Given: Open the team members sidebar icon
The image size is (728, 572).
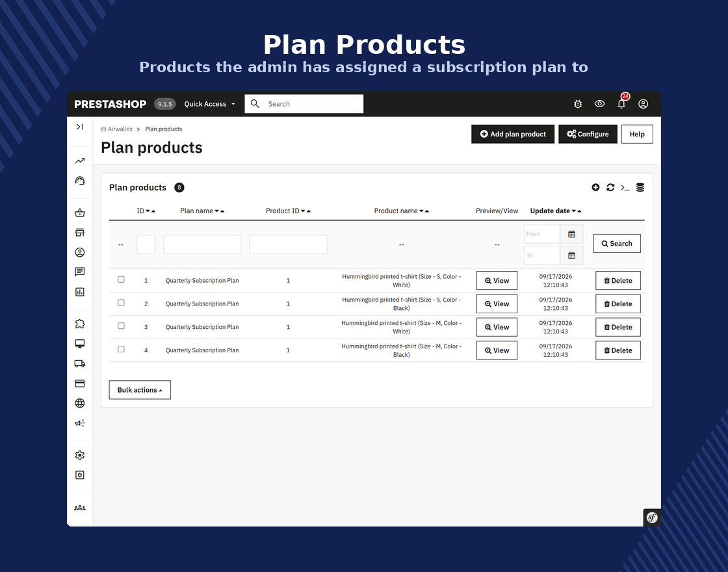Looking at the screenshot, I should pos(80,508).
